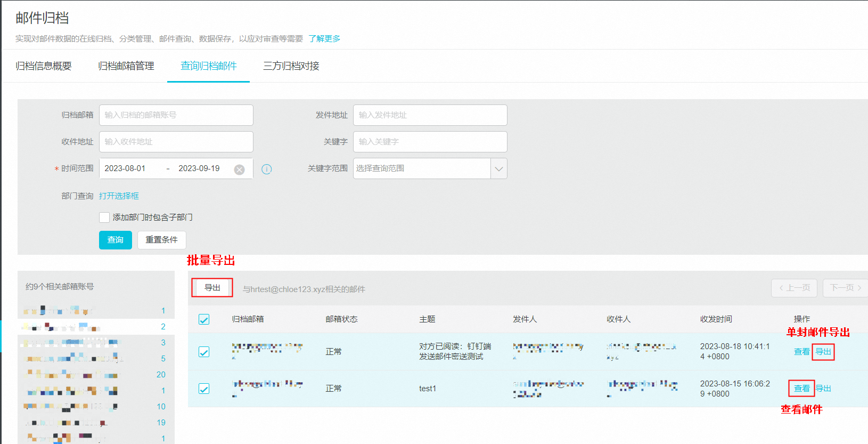The image size is (868, 444).
Task: View the test1 email with 查看
Action: (x=801, y=389)
